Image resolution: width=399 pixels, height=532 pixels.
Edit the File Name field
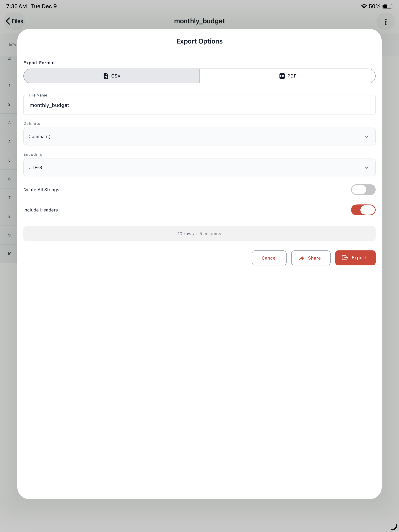coord(199,105)
